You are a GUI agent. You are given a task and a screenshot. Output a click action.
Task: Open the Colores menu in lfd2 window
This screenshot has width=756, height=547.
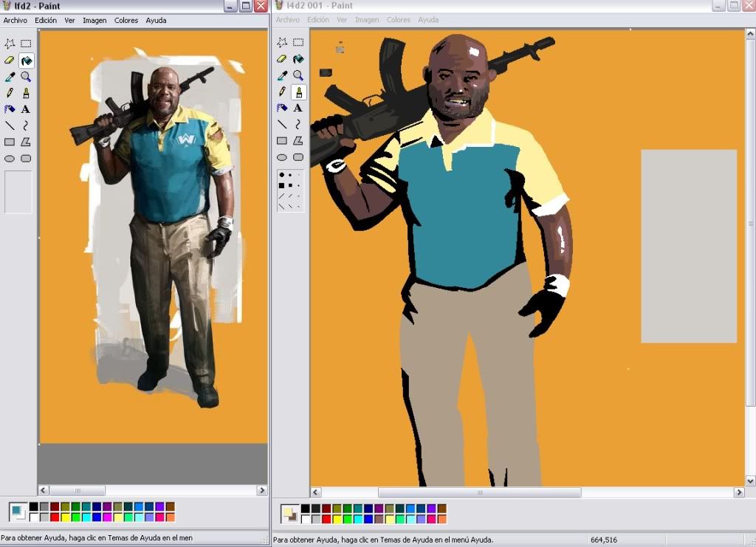[x=126, y=20]
